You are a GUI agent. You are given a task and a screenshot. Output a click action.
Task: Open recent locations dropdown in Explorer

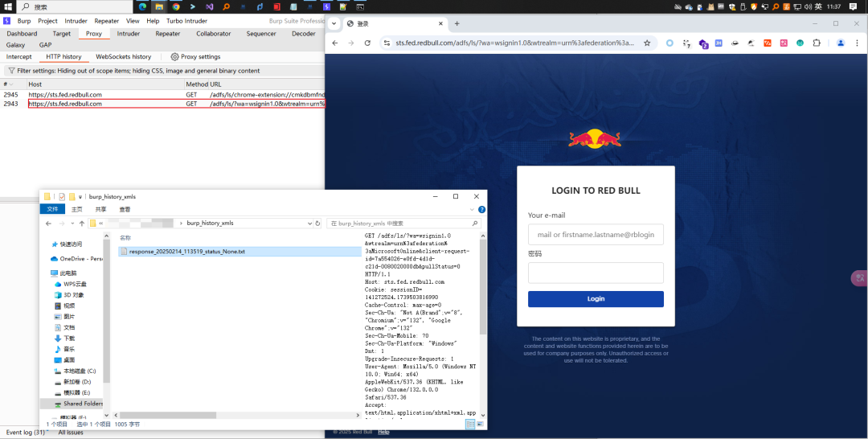pyautogui.click(x=72, y=223)
